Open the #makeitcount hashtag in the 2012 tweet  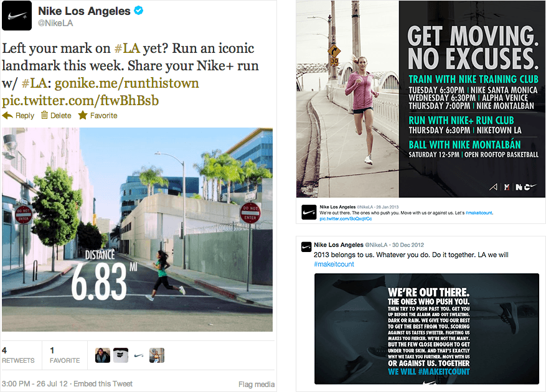[334, 264]
